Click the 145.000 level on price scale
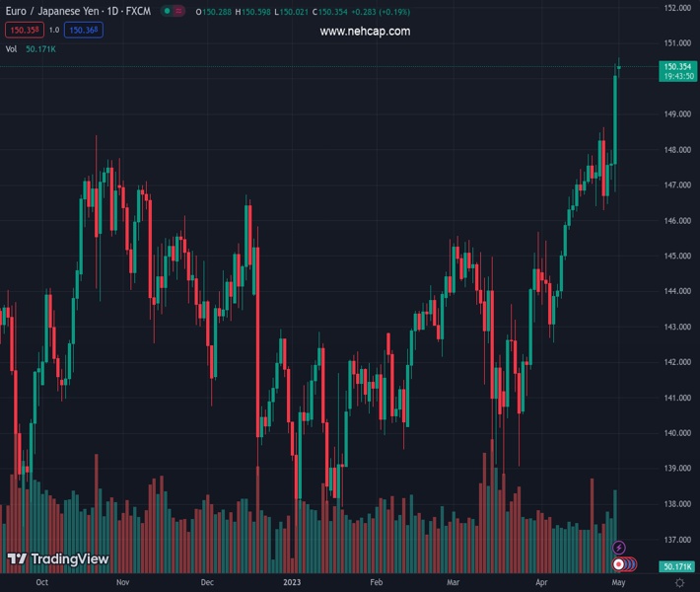 [x=676, y=257]
